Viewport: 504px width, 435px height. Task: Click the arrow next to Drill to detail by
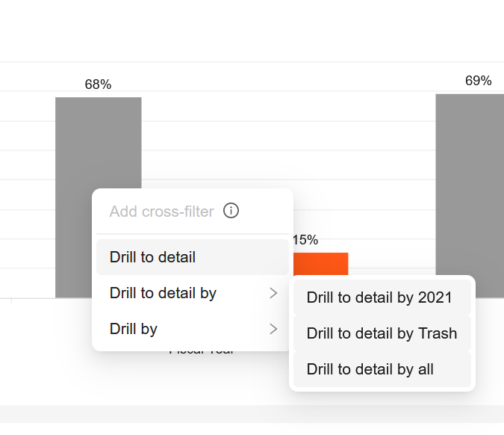(273, 293)
